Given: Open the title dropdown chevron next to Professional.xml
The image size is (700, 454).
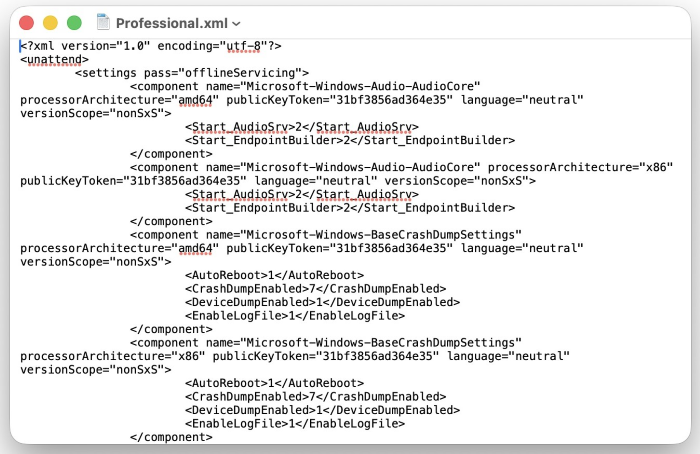Looking at the screenshot, I should 237,24.
